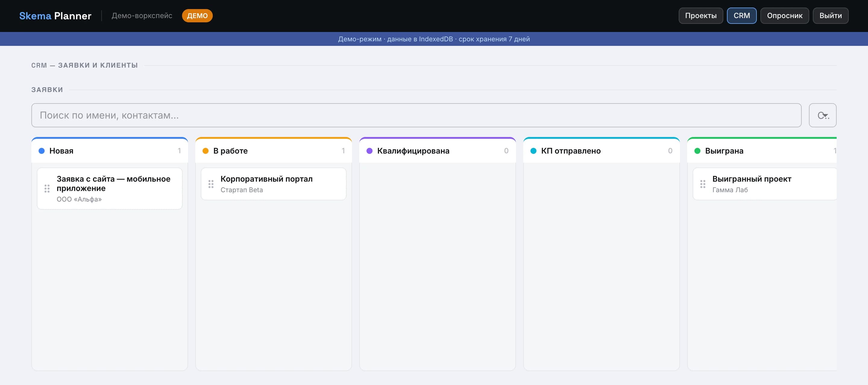
Task: Click the filter icon button beside search
Action: tap(822, 115)
